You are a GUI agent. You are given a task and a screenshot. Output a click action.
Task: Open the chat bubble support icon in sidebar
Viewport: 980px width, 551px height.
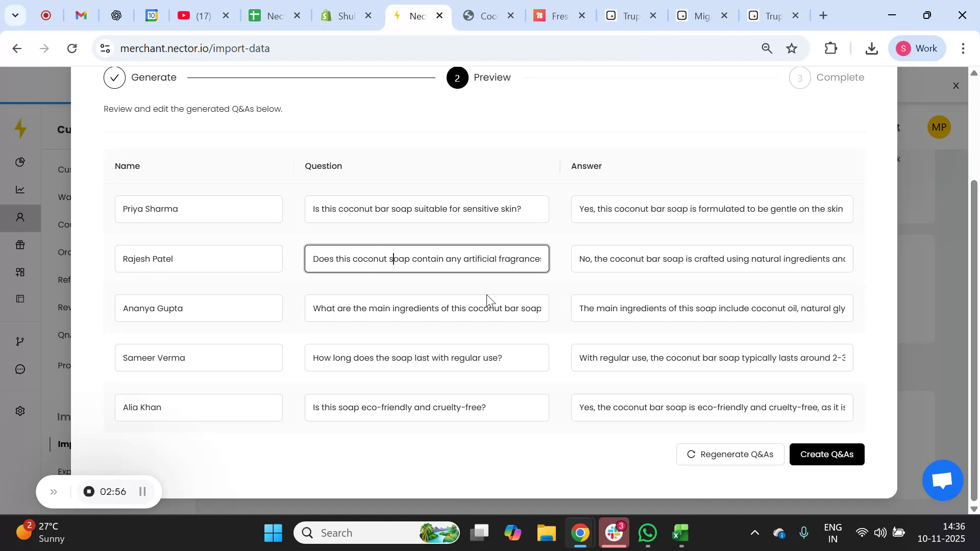20,369
